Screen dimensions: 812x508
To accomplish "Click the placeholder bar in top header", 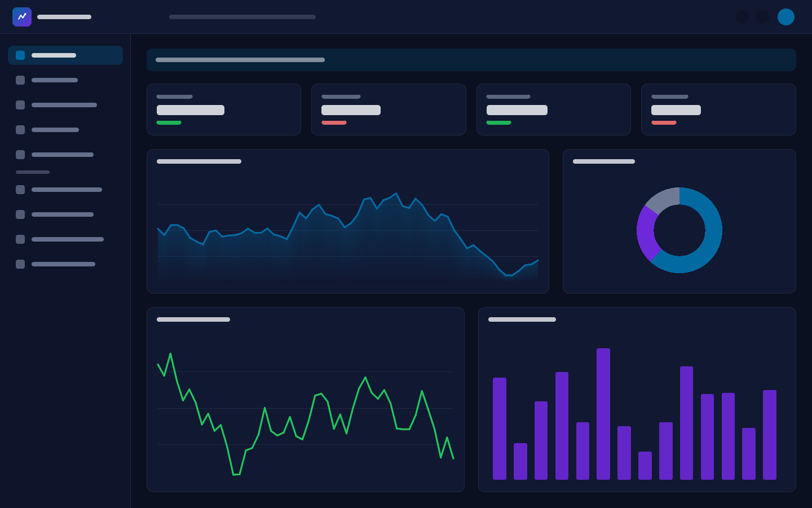I will coord(242,17).
